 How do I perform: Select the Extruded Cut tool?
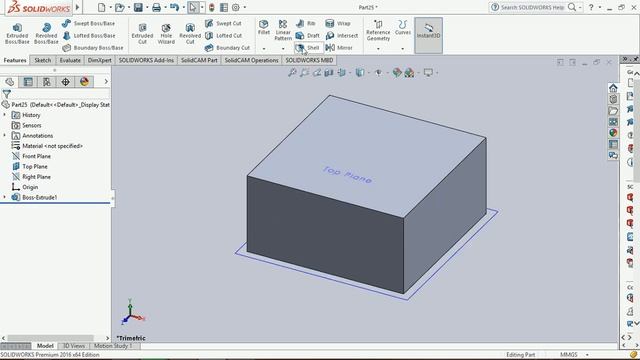(x=142, y=33)
